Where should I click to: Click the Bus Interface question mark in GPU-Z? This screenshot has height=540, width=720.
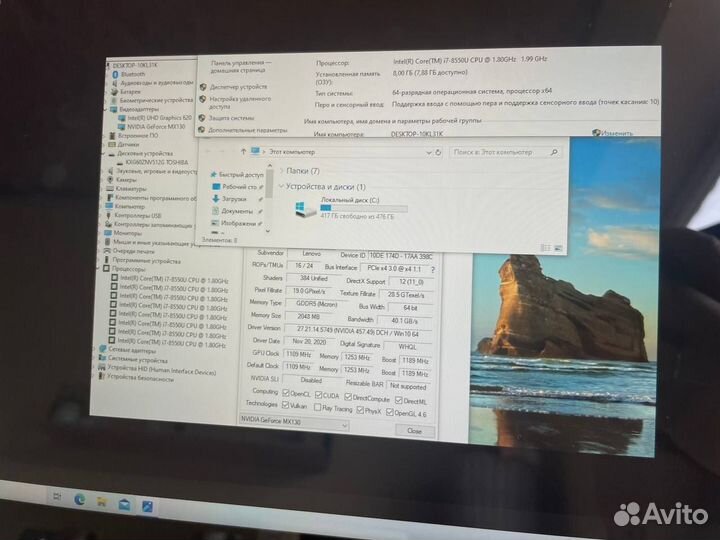coord(433,270)
